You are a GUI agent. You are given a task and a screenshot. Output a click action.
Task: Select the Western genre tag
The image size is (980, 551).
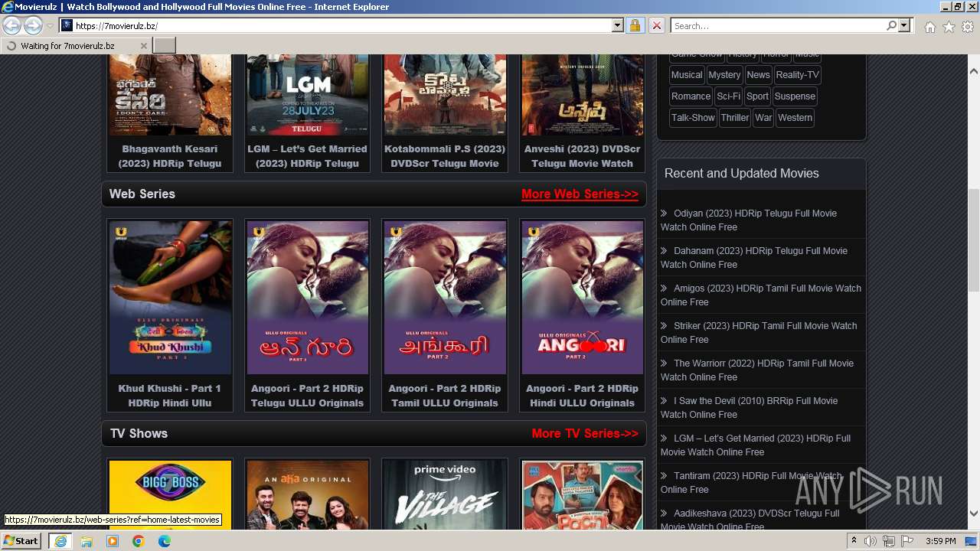pos(795,118)
